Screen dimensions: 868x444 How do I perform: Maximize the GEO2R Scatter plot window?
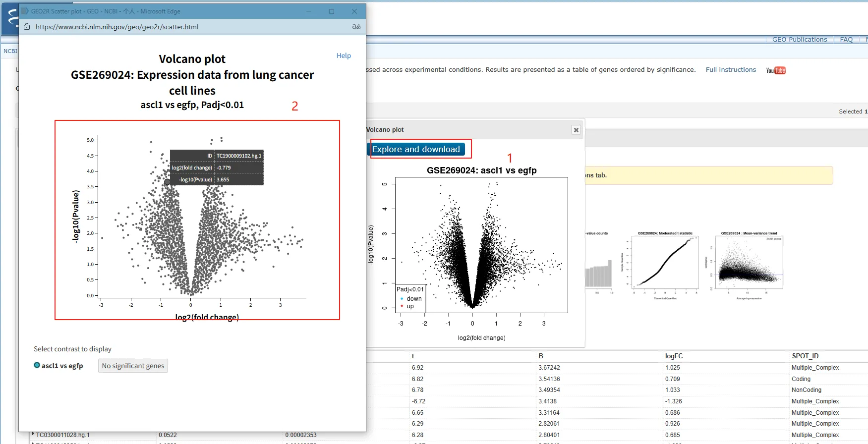[331, 11]
